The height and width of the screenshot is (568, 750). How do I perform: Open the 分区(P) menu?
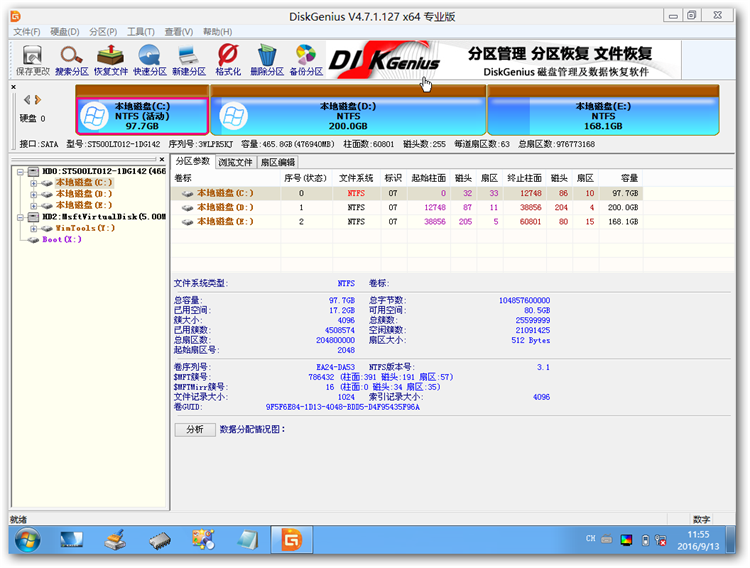pos(103,32)
